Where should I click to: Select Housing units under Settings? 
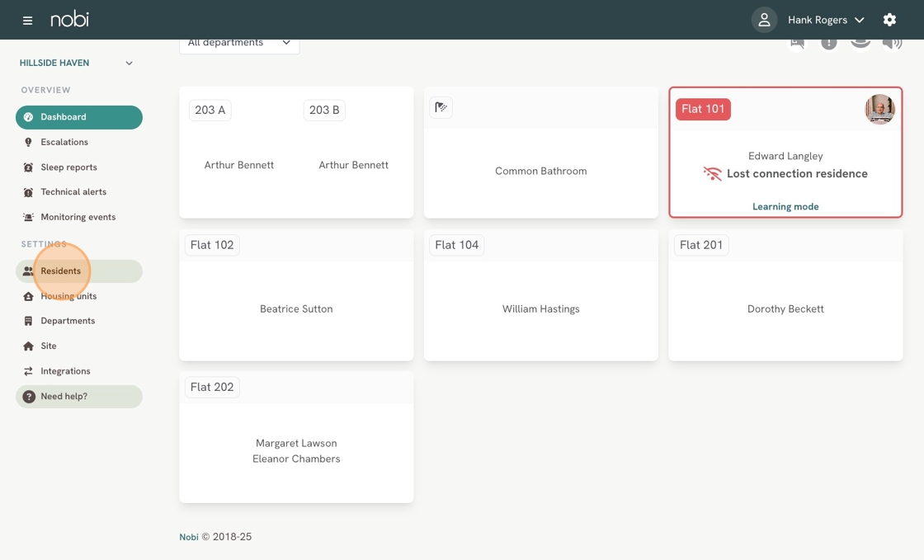pyautogui.click(x=68, y=296)
